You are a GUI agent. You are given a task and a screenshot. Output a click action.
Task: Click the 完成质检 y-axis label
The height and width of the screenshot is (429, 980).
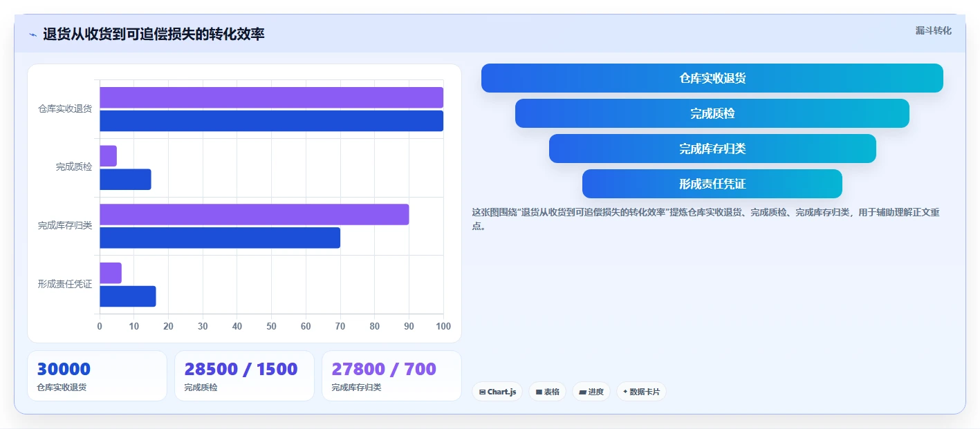(74, 167)
